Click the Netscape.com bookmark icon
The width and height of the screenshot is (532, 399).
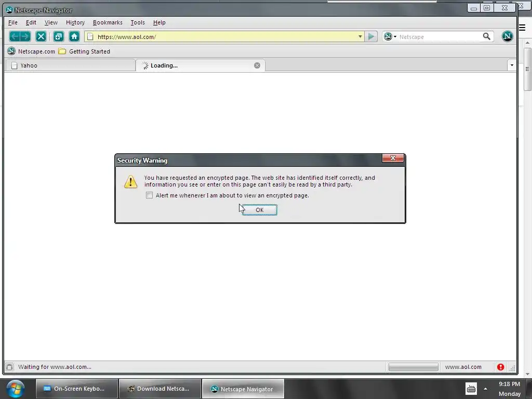coord(11,51)
